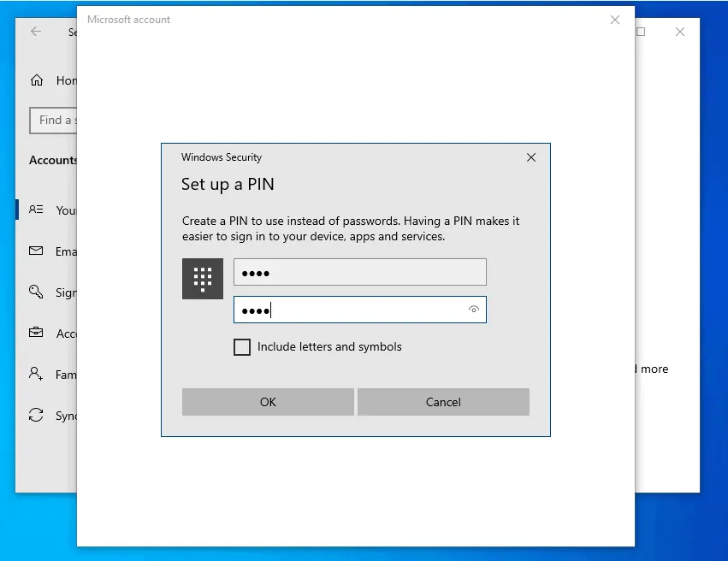Click the Microsoft account title bar
The height and width of the screenshot is (561, 728).
point(127,19)
